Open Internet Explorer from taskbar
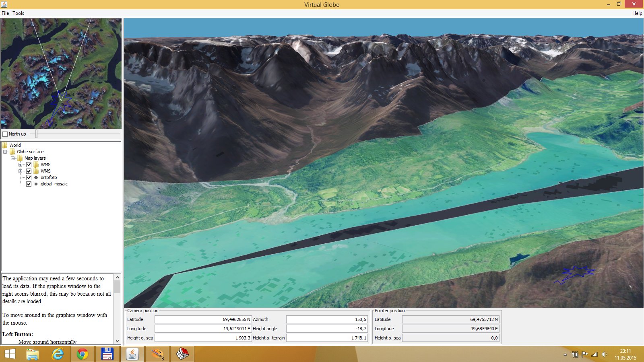The width and height of the screenshot is (644, 362). click(58, 354)
